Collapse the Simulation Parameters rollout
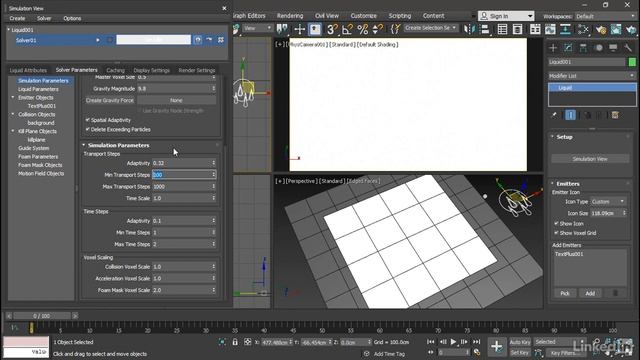Viewport: 640px width, 360px height. coord(84,145)
